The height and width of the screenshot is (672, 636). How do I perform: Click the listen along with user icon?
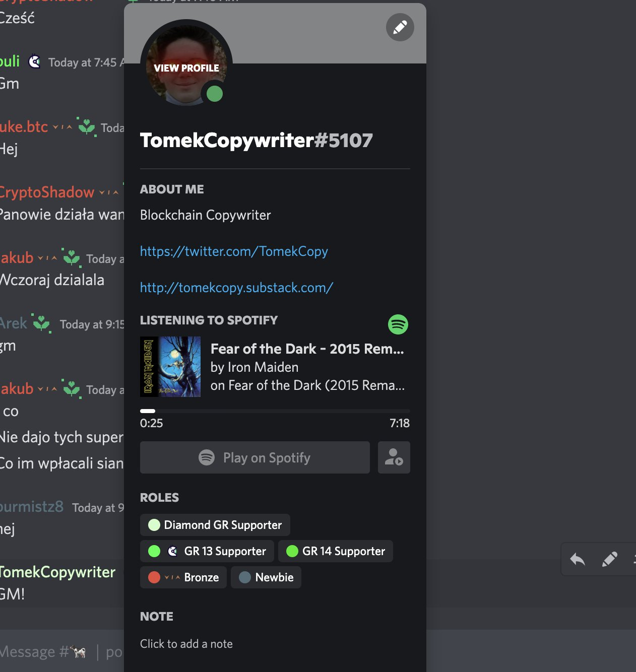(x=394, y=457)
